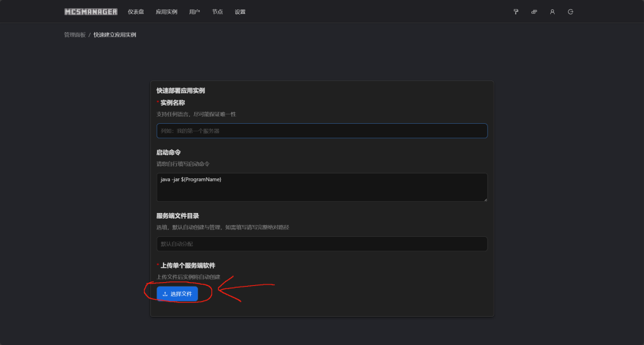This screenshot has width=644, height=345.
Task: Go to the 用户 menu item
Action: click(x=194, y=12)
